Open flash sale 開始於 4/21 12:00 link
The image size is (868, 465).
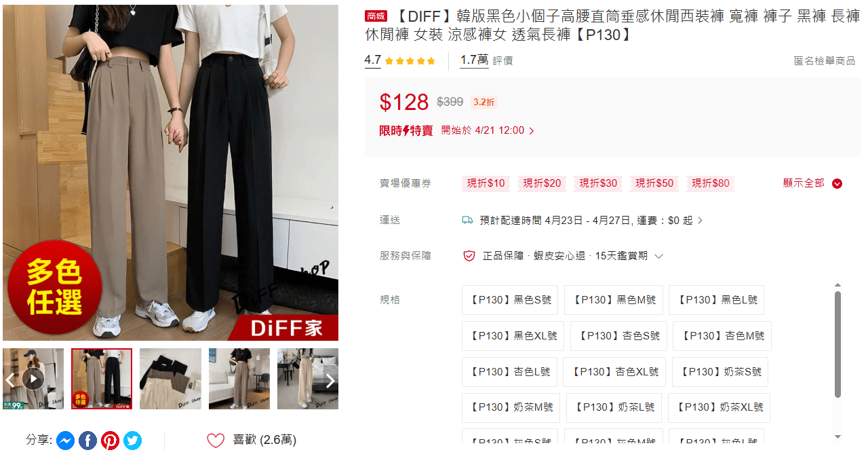pyautogui.click(x=488, y=130)
